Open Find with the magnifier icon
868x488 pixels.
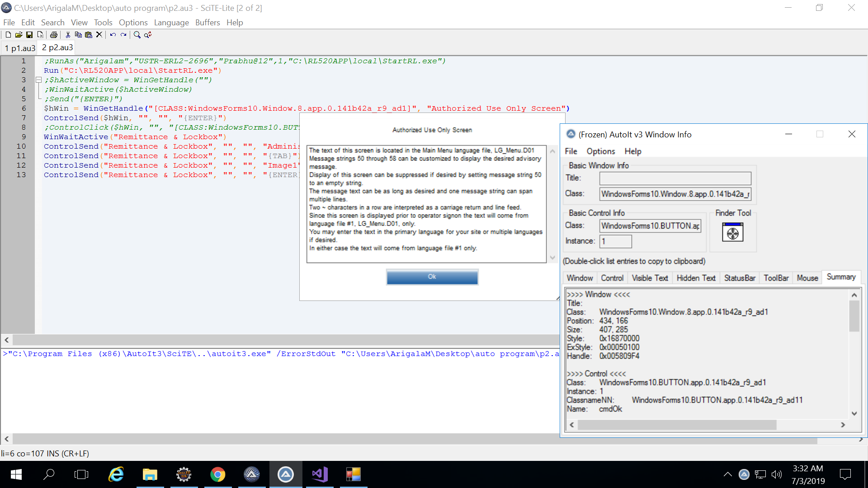(x=137, y=35)
